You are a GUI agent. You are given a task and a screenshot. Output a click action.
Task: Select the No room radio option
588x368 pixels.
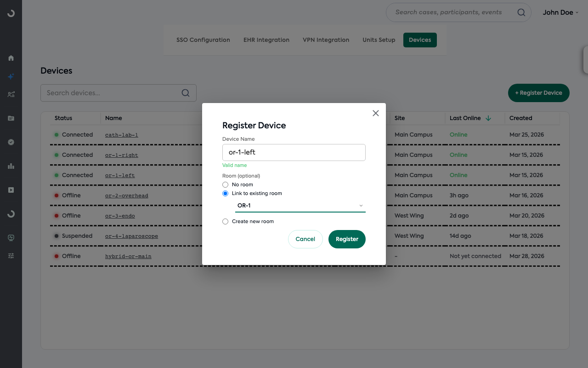point(225,184)
